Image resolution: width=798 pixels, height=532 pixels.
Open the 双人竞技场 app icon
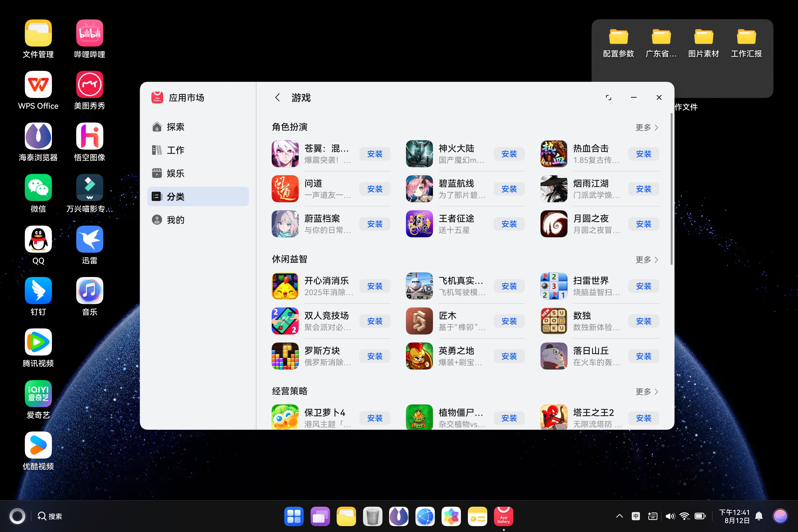point(285,321)
